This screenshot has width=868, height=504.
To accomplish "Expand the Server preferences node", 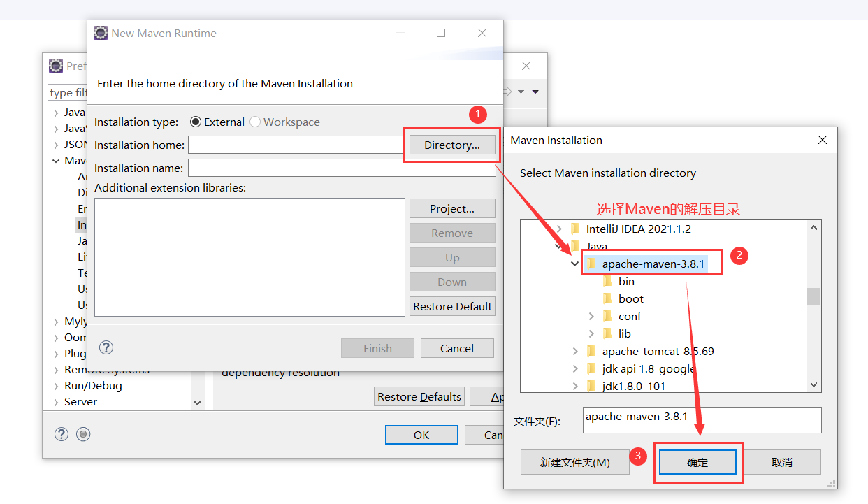I will pos(56,402).
